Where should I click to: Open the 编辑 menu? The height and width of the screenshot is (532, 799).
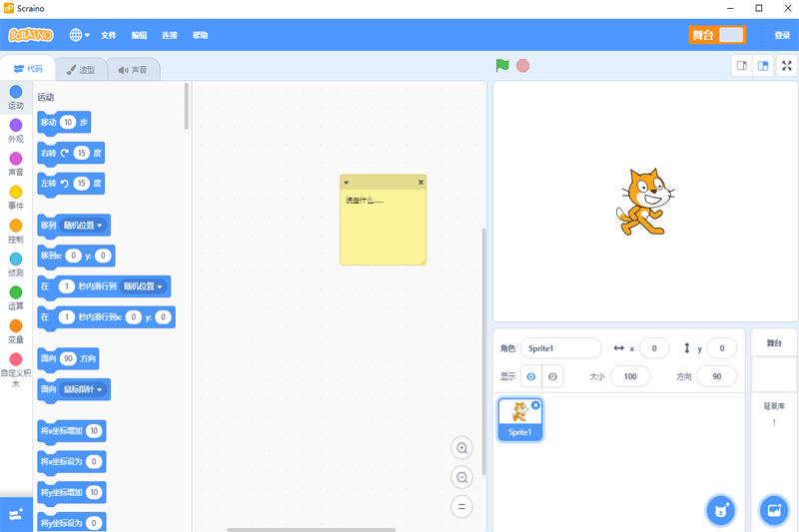(x=139, y=35)
